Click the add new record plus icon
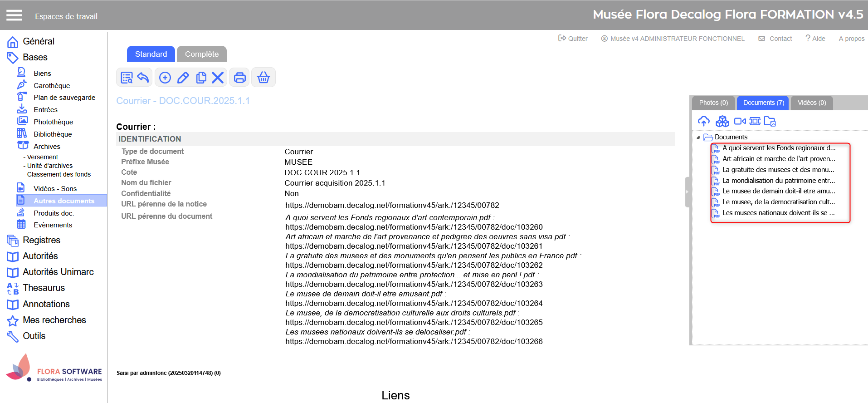 pyautogui.click(x=165, y=78)
